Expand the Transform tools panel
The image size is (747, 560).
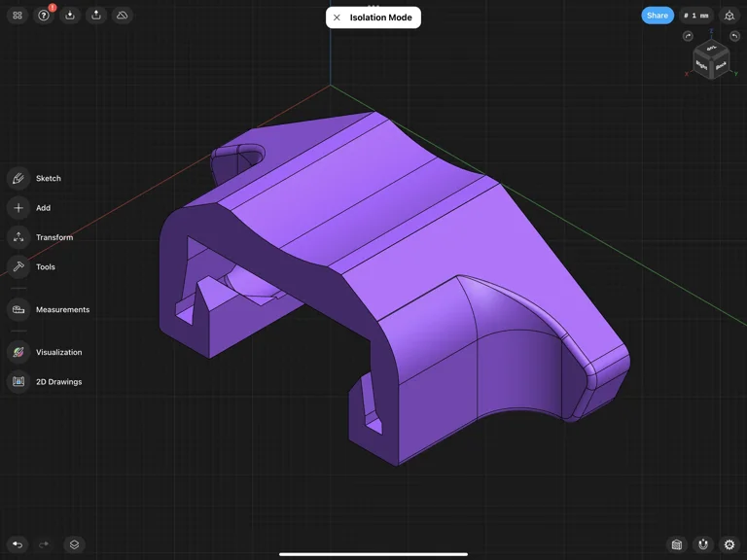(x=18, y=237)
